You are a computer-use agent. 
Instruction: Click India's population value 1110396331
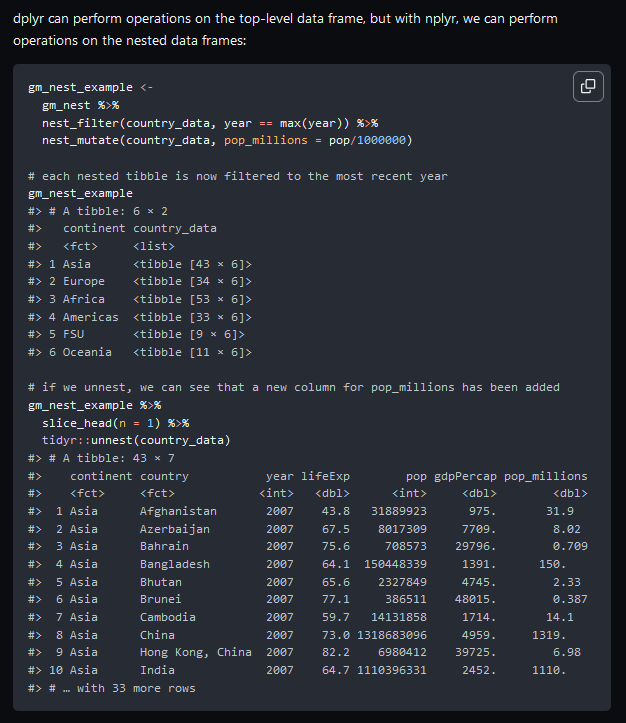[x=392, y=670]
